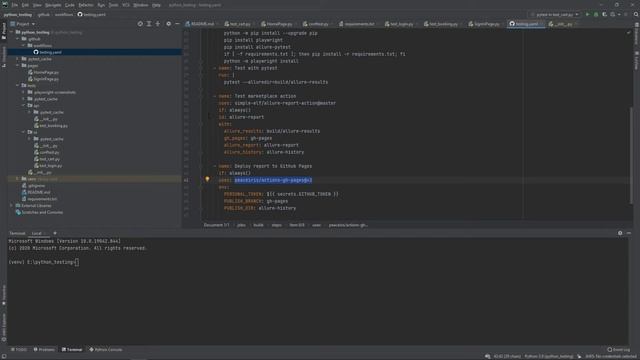Open Search Everywhere magnifier icon
The width and height of the screenshot is (640, 360).
coord(636,14)
